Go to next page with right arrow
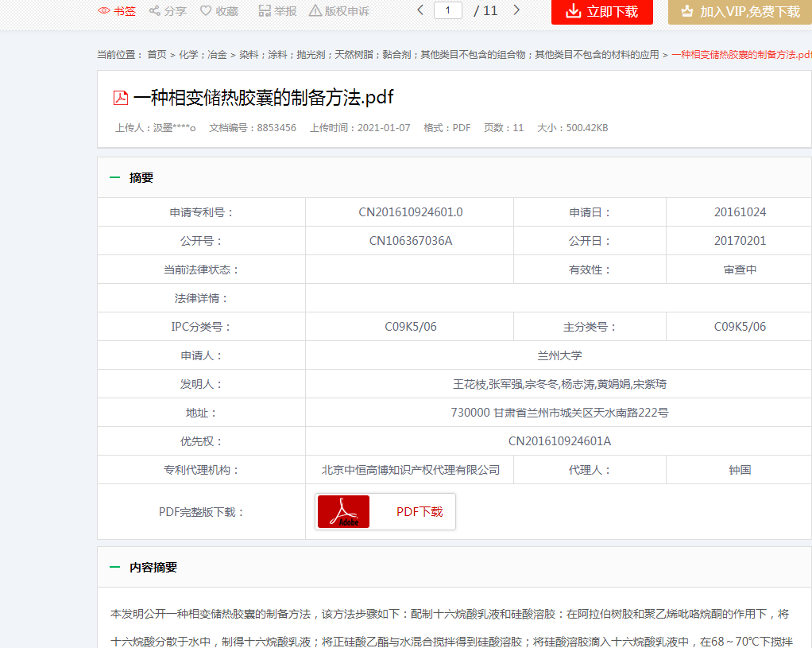This screenshot has width=812, height=648. [516, 10]
